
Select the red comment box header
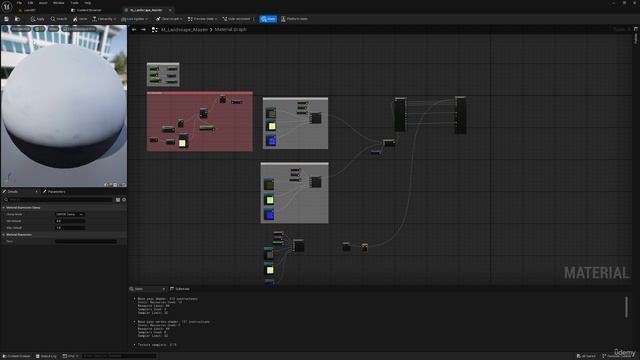point(200,93)
